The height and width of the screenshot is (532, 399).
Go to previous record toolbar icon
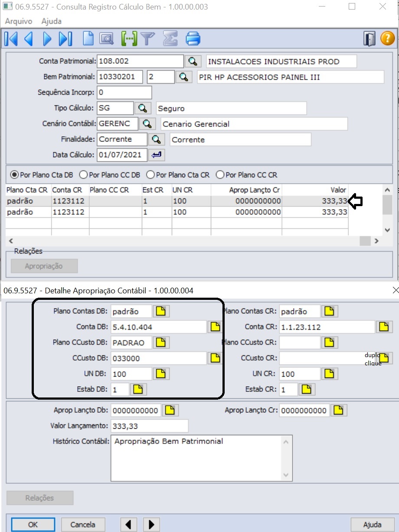pyautogui.click(x=29, y=39)
